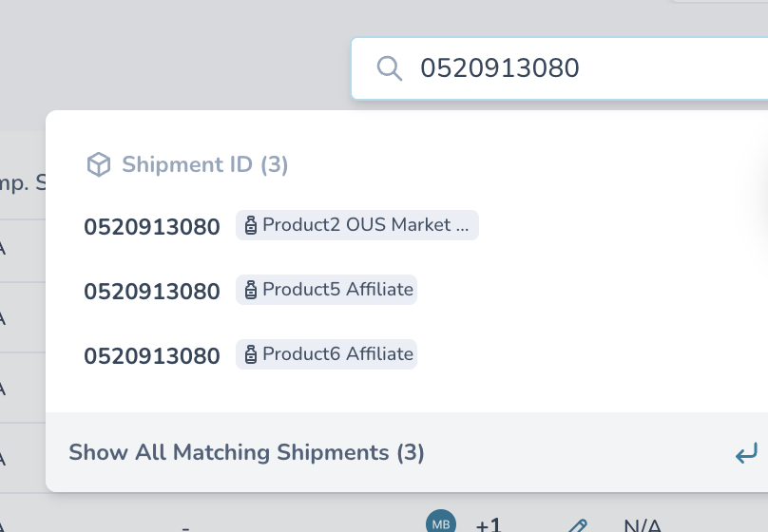This screenshot has height=532, width=768.
Task: Open the shipment result tagged Product6 Affiliate
Action: [x=407, y=355]
